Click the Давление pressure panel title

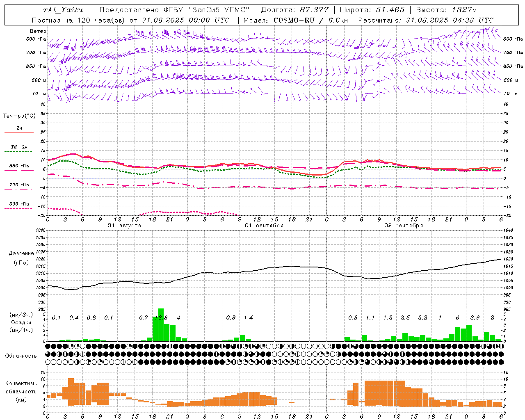[21, 253]
